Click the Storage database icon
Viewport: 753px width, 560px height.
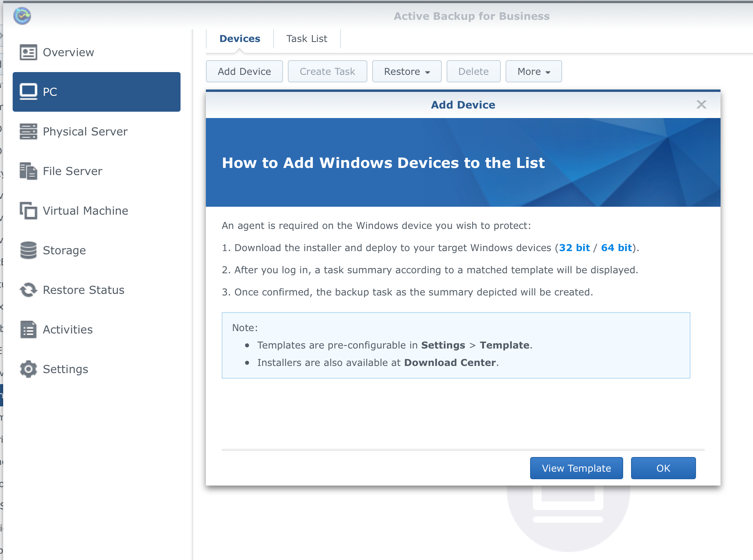29,250
